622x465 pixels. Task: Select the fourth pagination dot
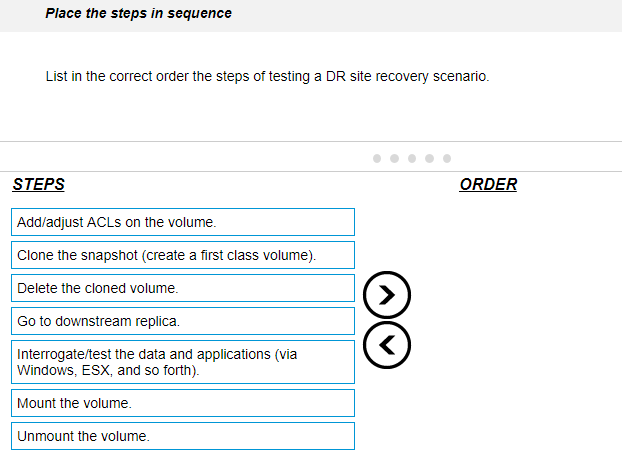click(428, 158)
